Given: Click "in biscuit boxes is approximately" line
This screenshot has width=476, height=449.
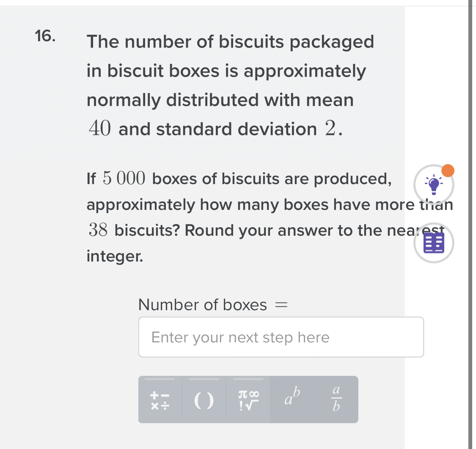Looking at the screenshot, I should (226, 71).
